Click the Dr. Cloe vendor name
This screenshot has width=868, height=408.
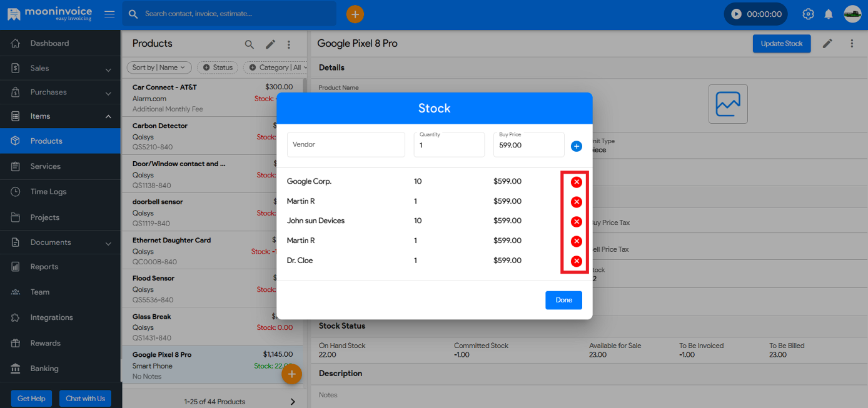click(x=300, y=260)
